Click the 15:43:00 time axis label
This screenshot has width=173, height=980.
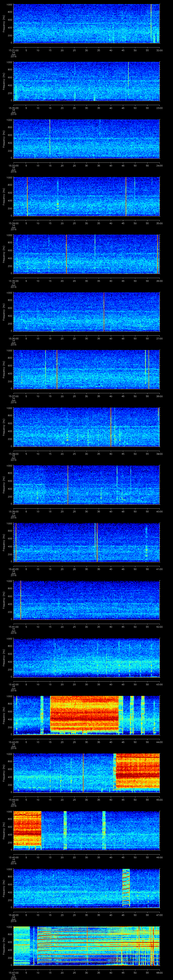coord(13,742)
